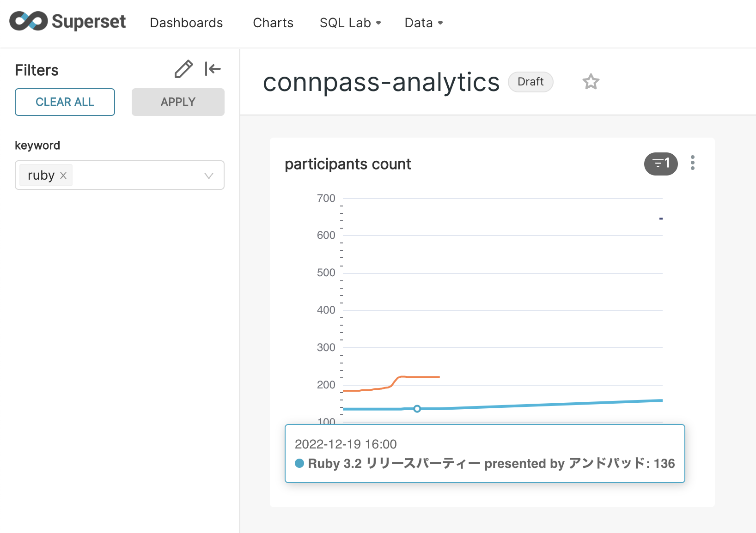
Task: Click the participants count chart title
Action: (348, 164)
